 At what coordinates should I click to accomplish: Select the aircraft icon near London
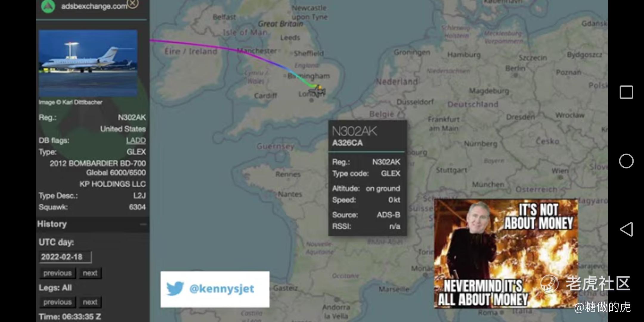317,91
